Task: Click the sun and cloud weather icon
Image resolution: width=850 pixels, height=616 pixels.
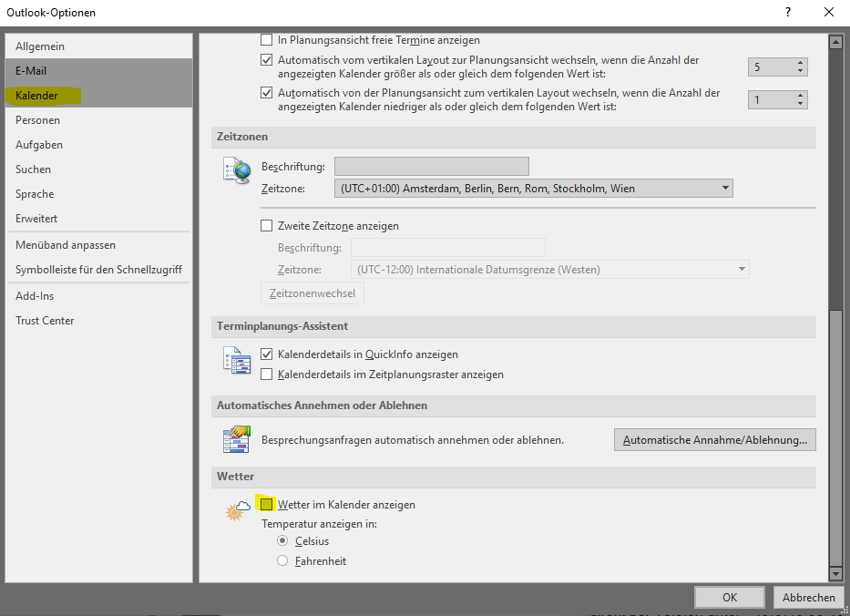Action: (237, 510)
